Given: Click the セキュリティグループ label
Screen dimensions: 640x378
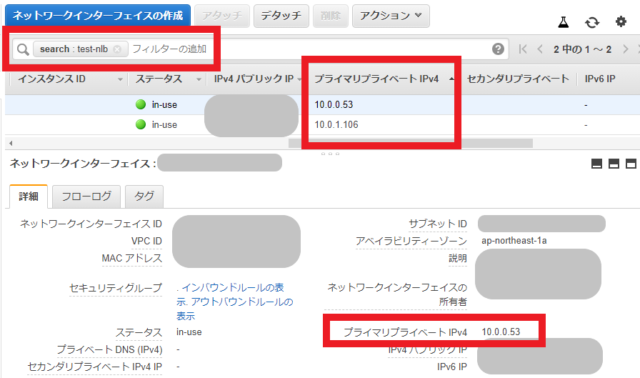Looking at the screenshot, I should 116,288.
